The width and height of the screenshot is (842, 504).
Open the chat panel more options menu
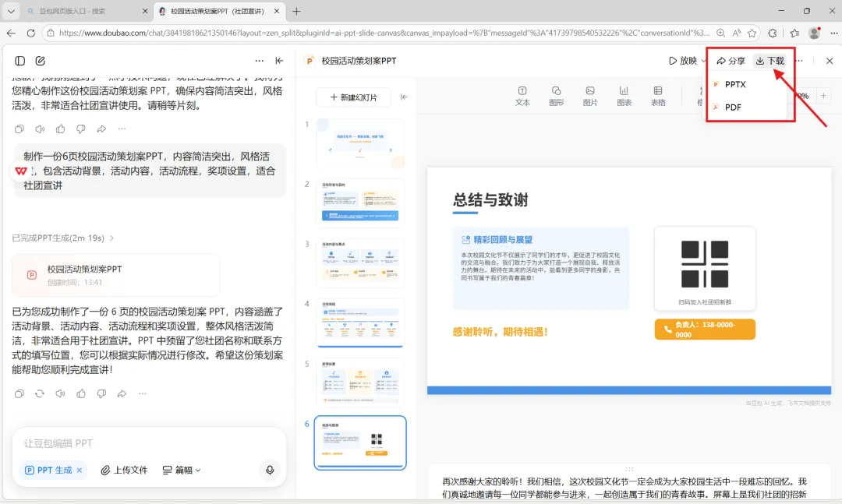(x=260, y=61)
